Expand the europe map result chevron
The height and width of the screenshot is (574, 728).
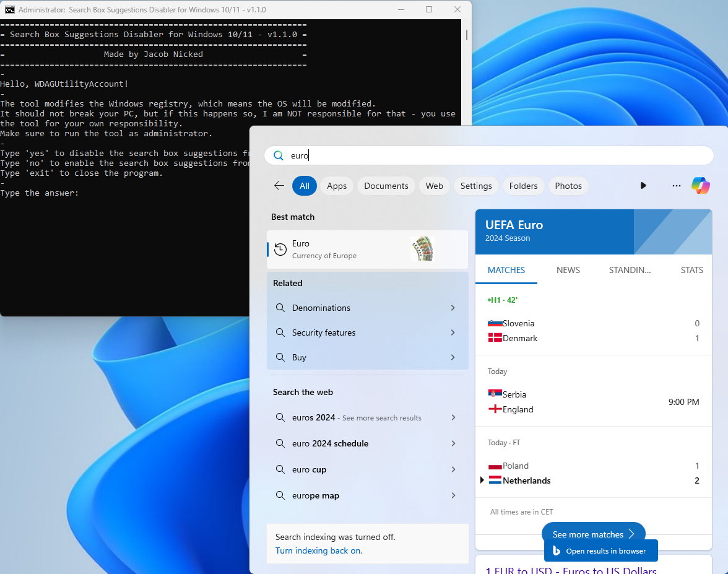point(453,495)
